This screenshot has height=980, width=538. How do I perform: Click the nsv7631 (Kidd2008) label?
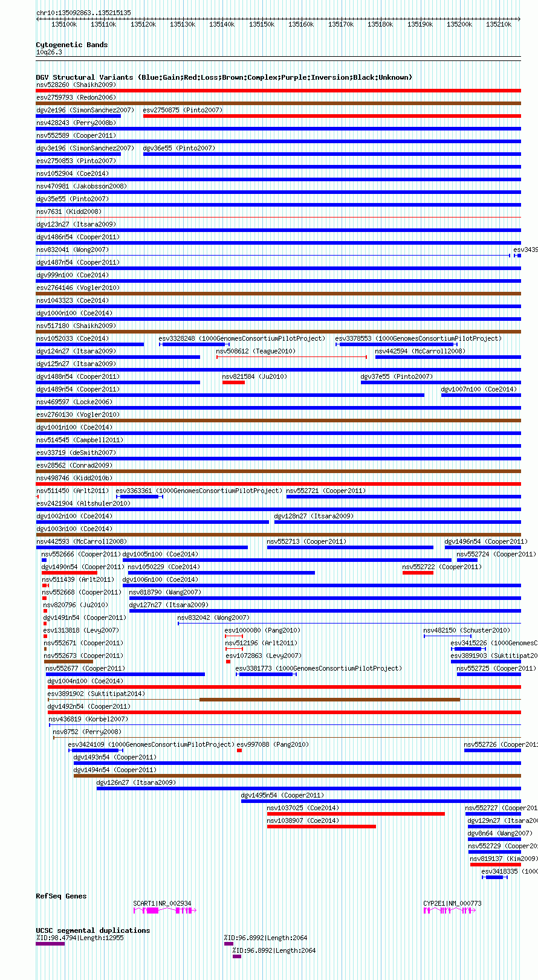coord(69,211)
